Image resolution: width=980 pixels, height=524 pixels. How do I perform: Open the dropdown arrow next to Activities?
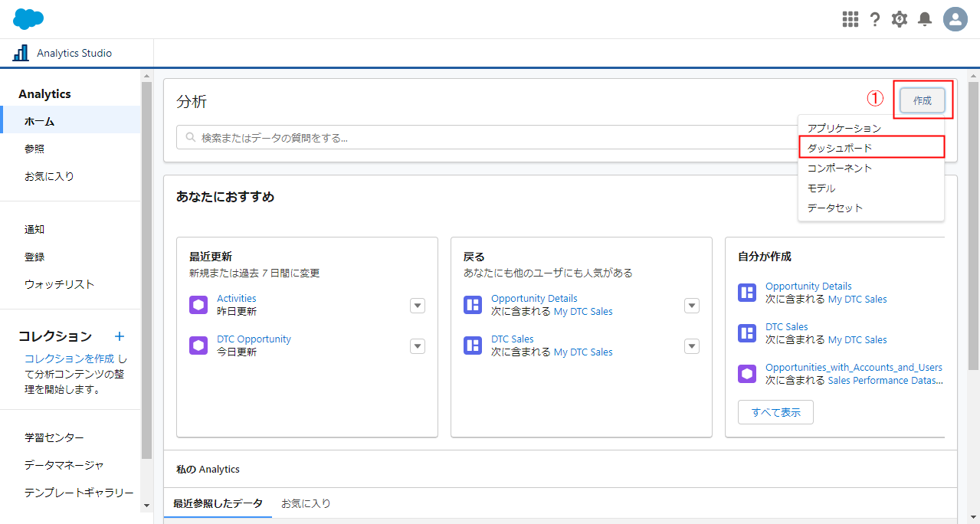(x=417, y=305)
